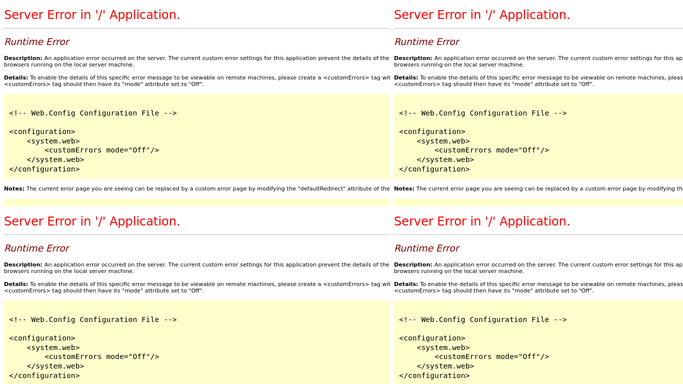Click the bold 'Details:' label in lower-left page
683x384 pixels.
tap(16, 284)
